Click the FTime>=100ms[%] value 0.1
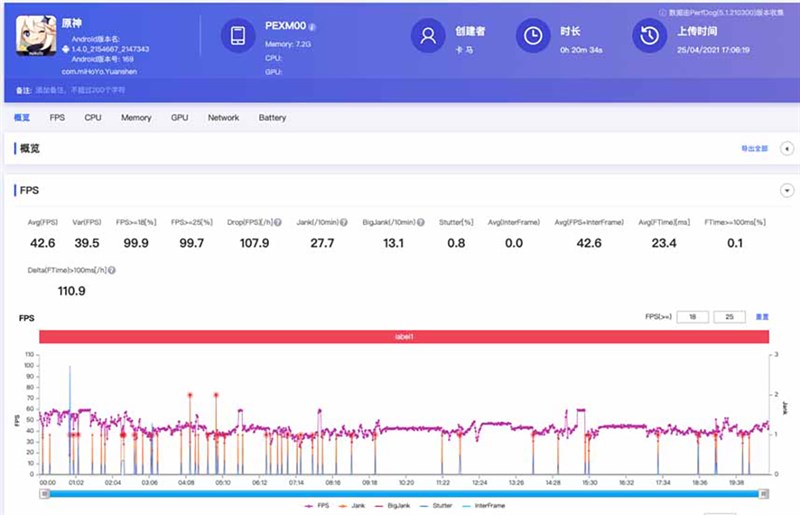 pyautogui.click(x=735, y=243)
